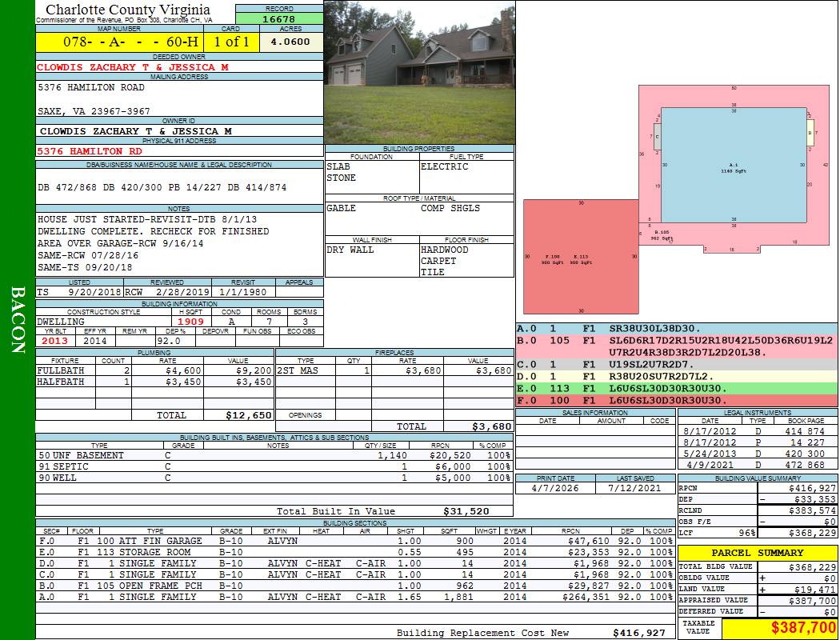Click the card count "1 of 1"
Image resolution: width=840 pixels, height=640 pixels.
coord(231,42)
